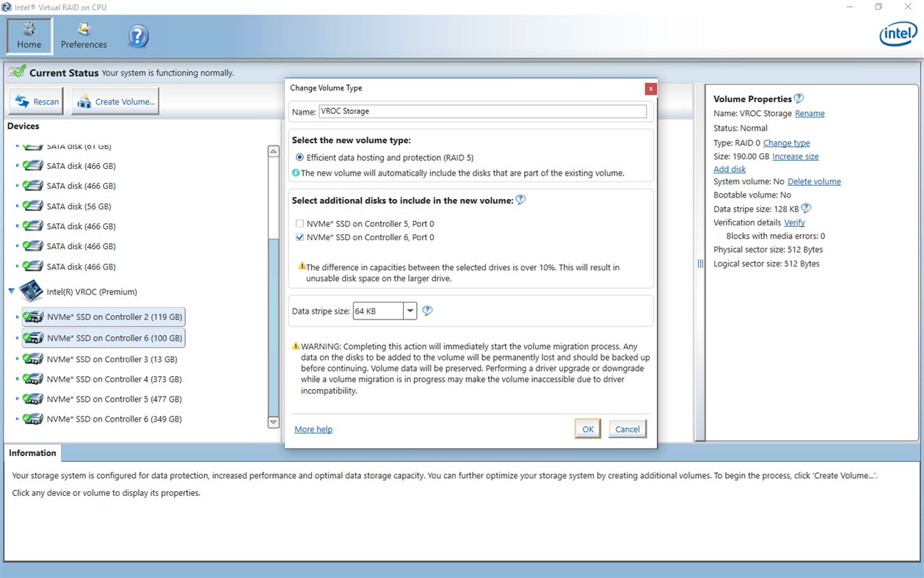Select the RAID 5 volume type radio button
924x578 pixels.
click(300, 158)
